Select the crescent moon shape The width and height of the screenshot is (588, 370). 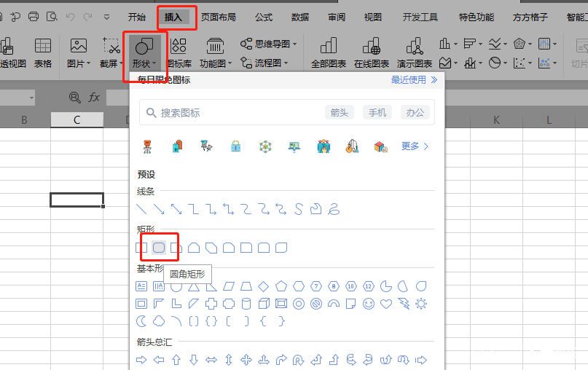click(141, 321)
